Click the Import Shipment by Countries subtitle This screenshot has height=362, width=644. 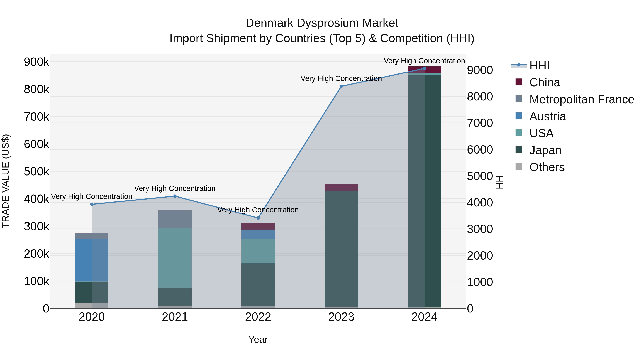pyautogui.click(x=322, y=38)
